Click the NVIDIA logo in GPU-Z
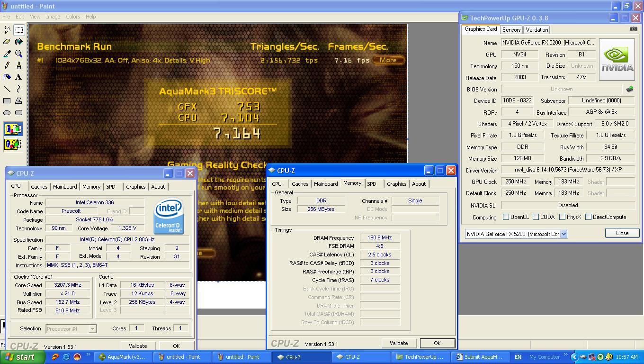The width and height of the screenshot is (644, 364). point(617,59)
